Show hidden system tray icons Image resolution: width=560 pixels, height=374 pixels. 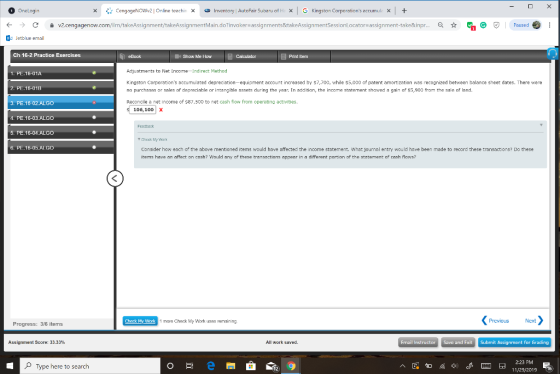(x=402, y=366)
